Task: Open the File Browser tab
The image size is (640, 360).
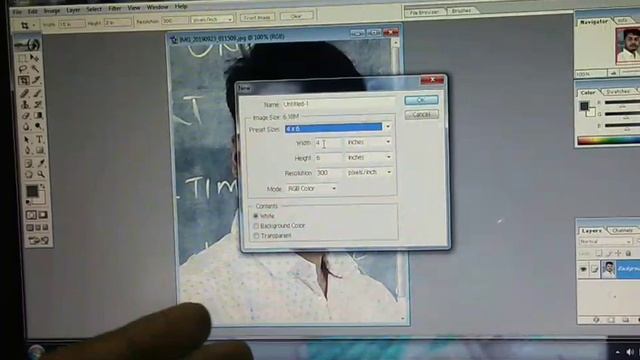Action: [x=424, y=13]
